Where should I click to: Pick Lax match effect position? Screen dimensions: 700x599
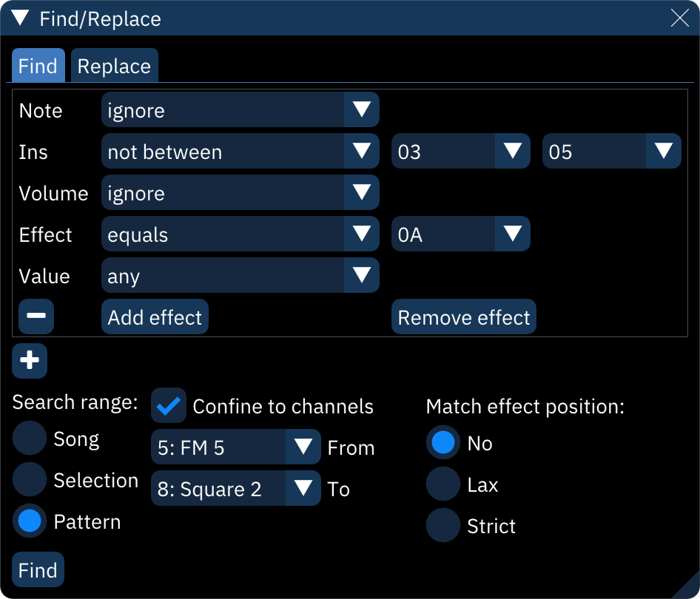(443, 484)
